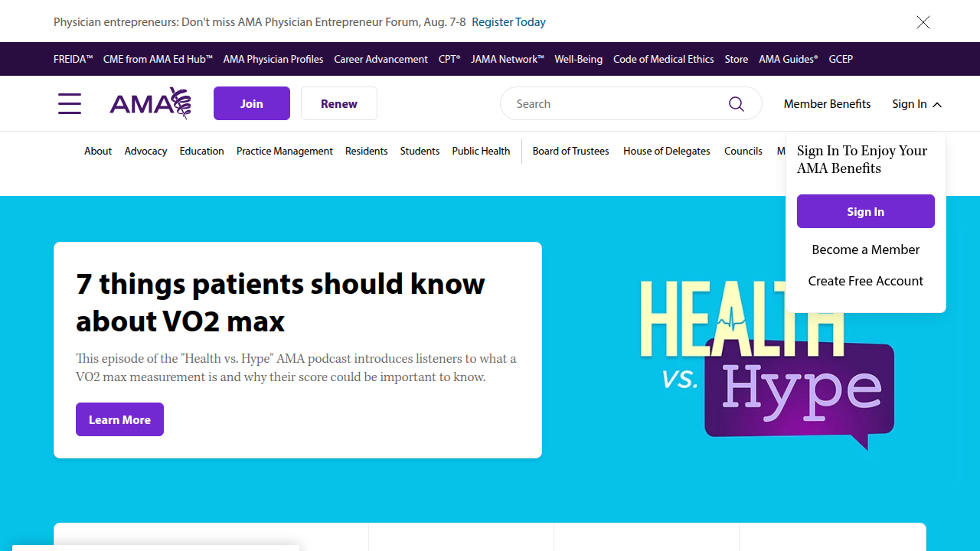Open Practice Management section
The height and width of the screenshot is (551, 980).
pyautogui.click(x=285, y=151)
